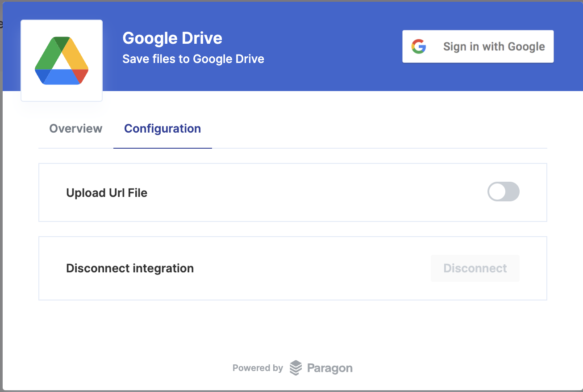Switch to the Overview tab
The width and height of the screenshot is (583, 392).
(x=76, y=129)
